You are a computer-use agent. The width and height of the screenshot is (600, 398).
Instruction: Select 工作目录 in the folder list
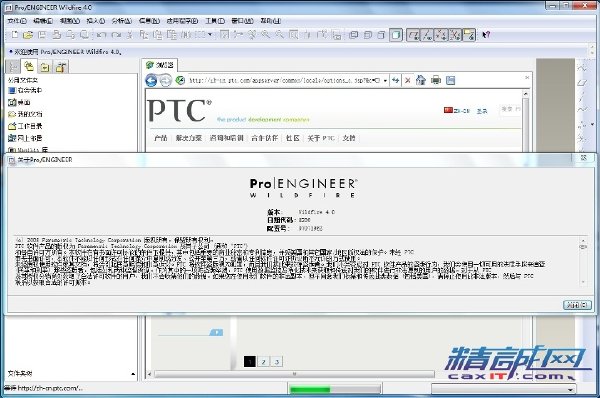click(x=25, y=126)
